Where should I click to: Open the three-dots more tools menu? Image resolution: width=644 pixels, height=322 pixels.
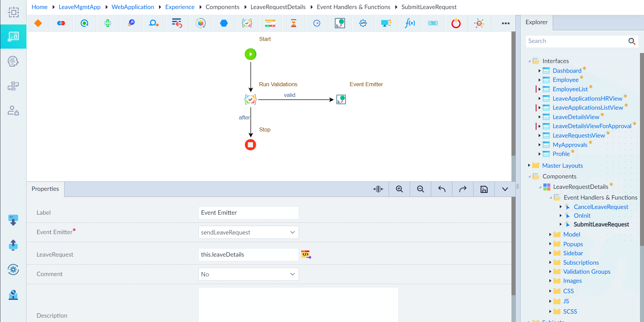pos(506,23)
